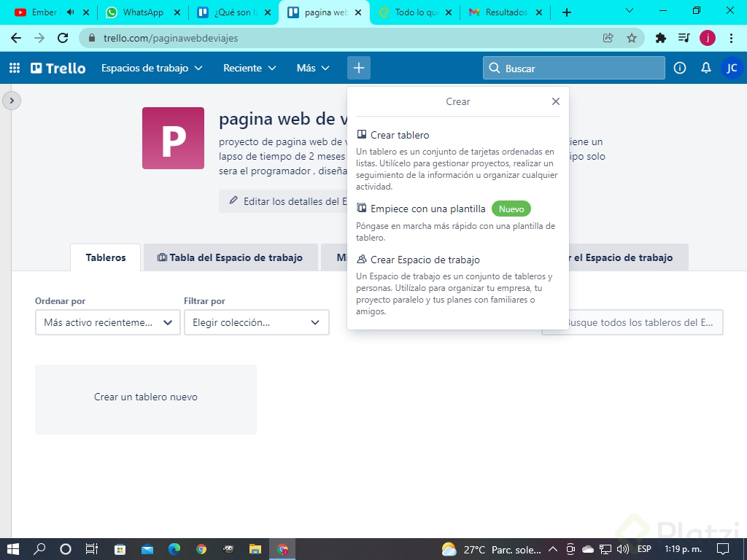
Task: Click the information icon in header
Action: click(679, 68)
